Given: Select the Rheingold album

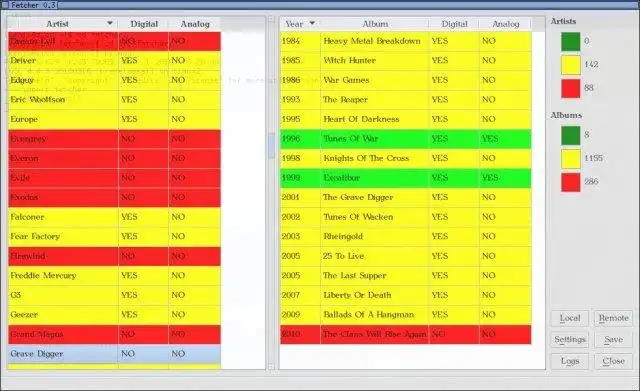Looking at the screenshot, I should (x=406, y=237).
